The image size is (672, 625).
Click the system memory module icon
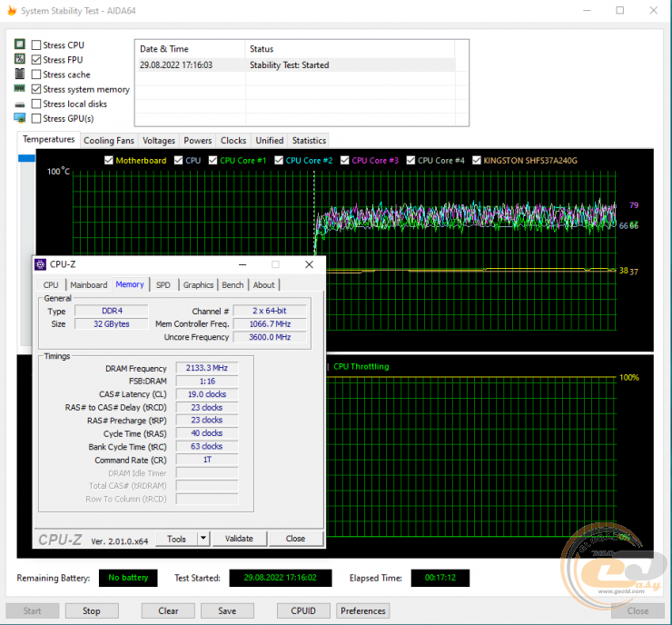[x=19, y=88]
